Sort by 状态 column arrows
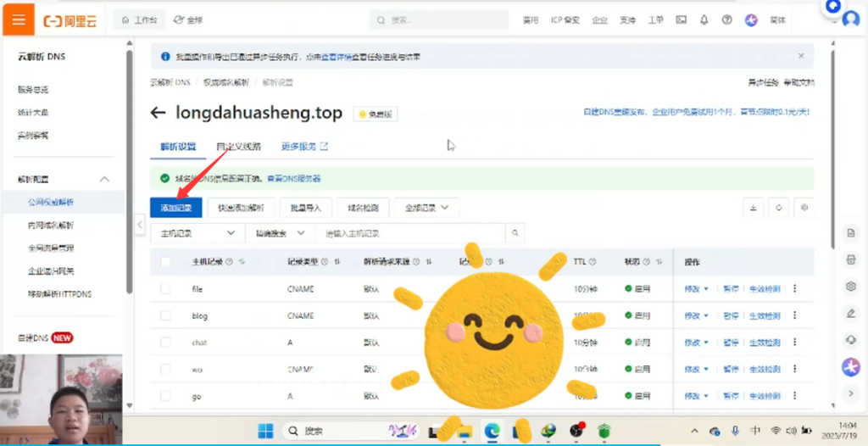Screen dimensions: 868x446 coord(659,261)
